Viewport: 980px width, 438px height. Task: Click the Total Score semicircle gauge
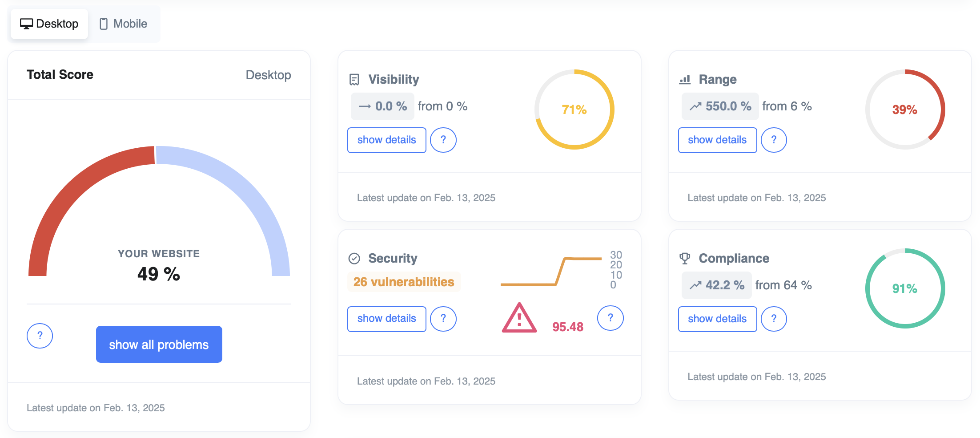[x=159, y=211]
